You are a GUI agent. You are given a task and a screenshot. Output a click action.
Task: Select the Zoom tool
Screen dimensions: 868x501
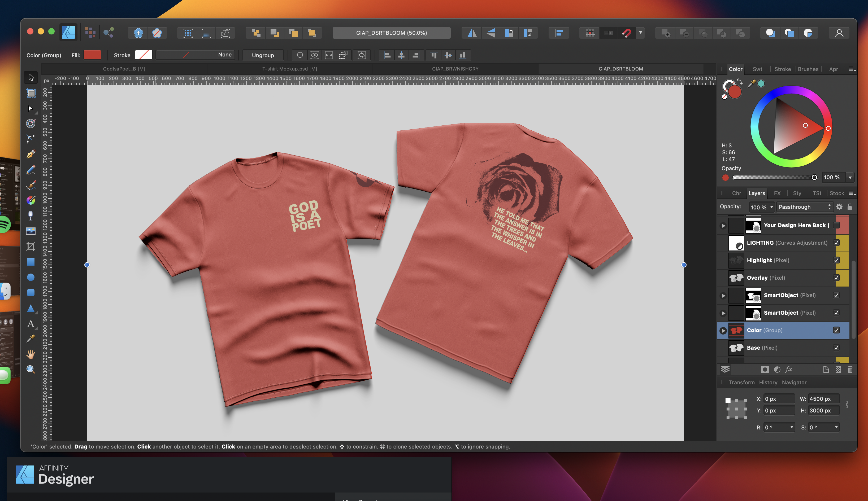coord(31,369)
